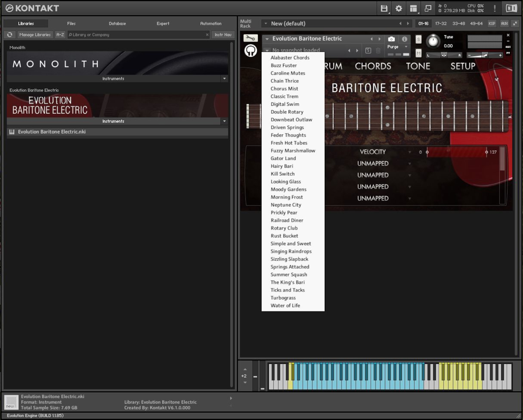Viewport: 523px width, 420px height.
Task: Click the Tune knob
Action: 433,41
